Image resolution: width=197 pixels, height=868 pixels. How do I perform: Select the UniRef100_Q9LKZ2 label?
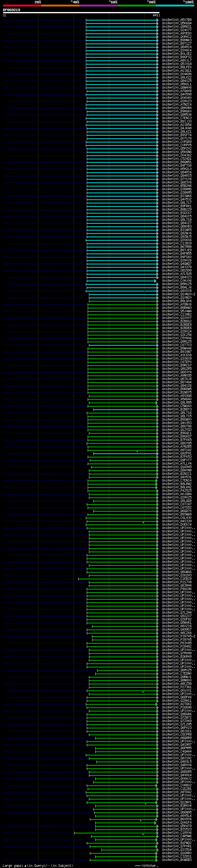[x=176, y=77]
